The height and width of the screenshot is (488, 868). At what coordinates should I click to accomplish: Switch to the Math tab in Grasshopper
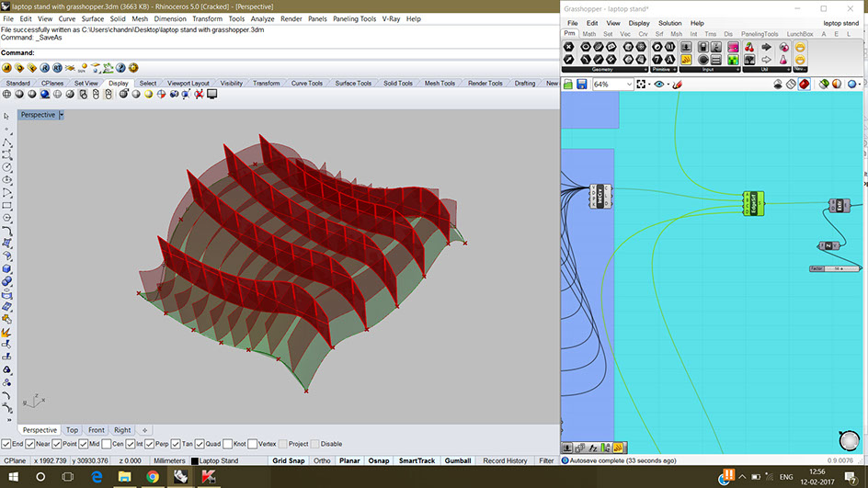coord(589,34)
